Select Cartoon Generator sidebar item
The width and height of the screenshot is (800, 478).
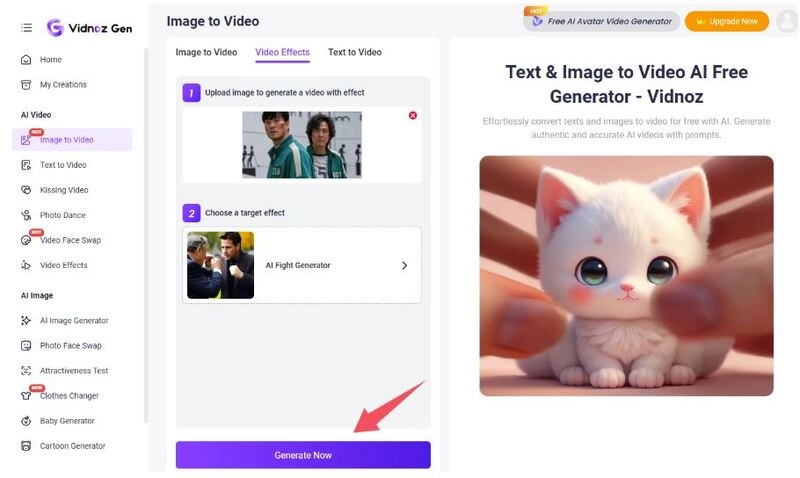point(72,446)
